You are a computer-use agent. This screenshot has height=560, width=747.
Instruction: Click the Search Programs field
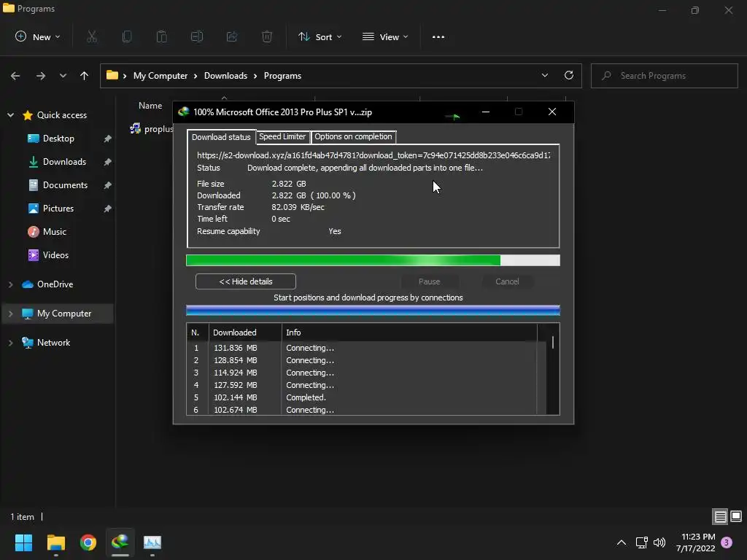(664, 76)
